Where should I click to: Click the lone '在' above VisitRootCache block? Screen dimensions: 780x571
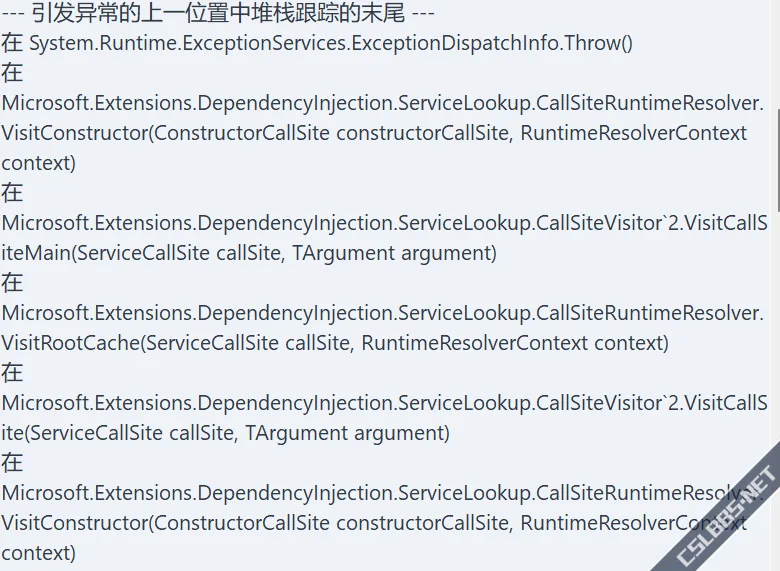click(x=12, y=283)
